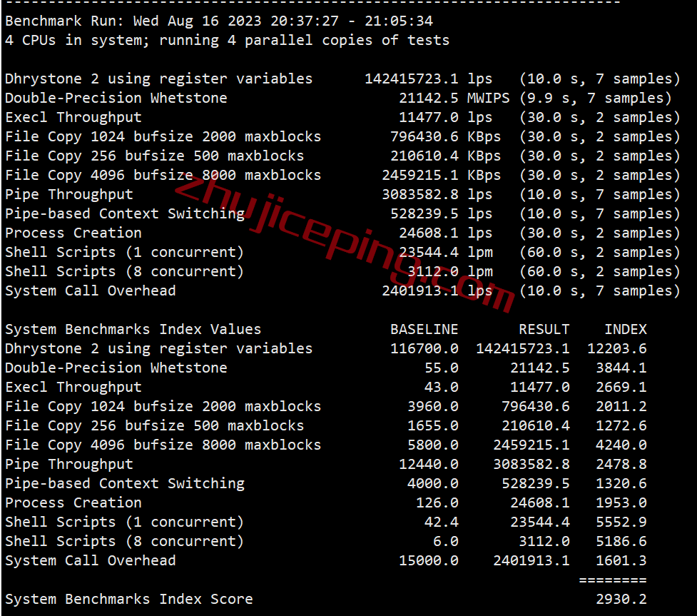Click the System Call index '1601.3'
This screenshot has width=697, height=616.
621,560
